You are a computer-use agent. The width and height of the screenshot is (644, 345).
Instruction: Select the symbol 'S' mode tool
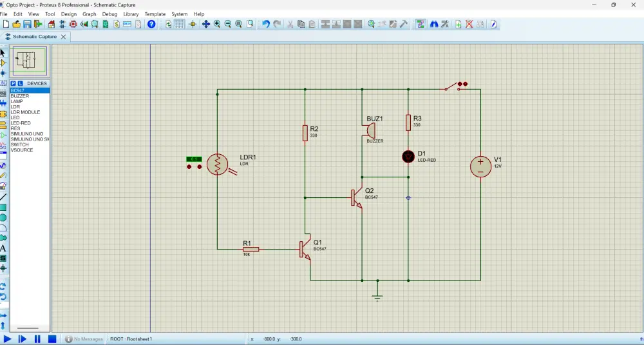[x=3, y=258]
